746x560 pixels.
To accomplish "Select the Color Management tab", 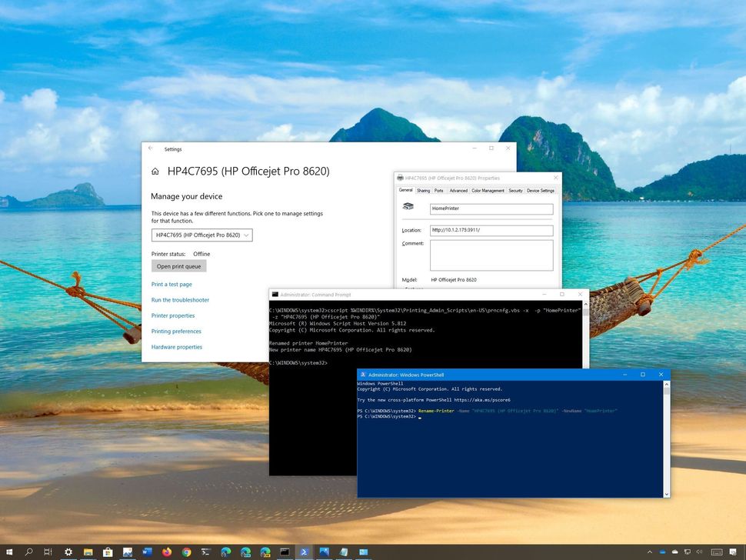I will tap(487, 190).
